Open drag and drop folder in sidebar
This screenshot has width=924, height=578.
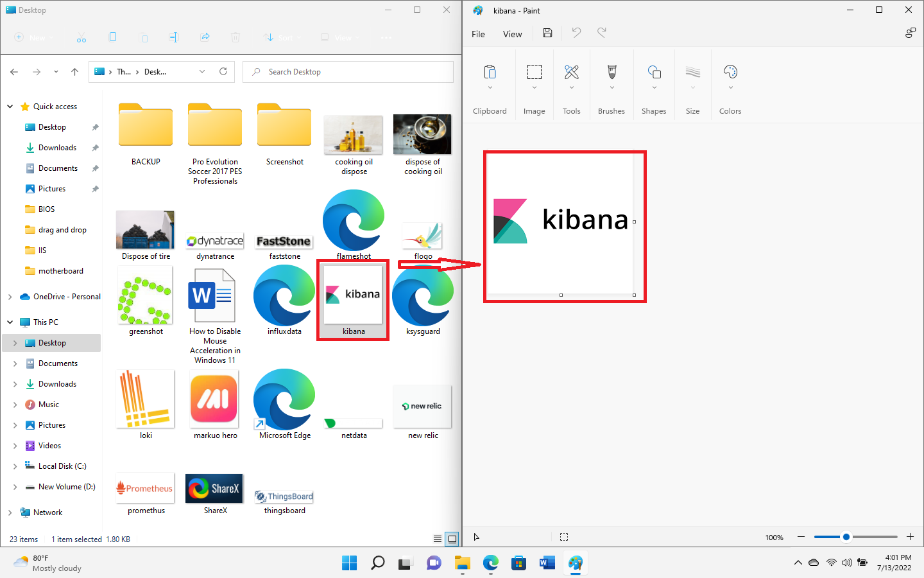(62, 230)
